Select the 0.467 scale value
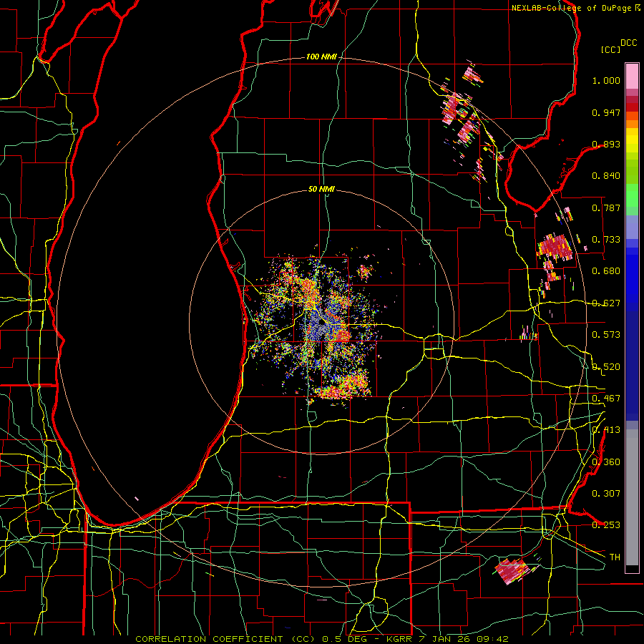This screenshot has width=644, height=644. (x=606, y=399)
